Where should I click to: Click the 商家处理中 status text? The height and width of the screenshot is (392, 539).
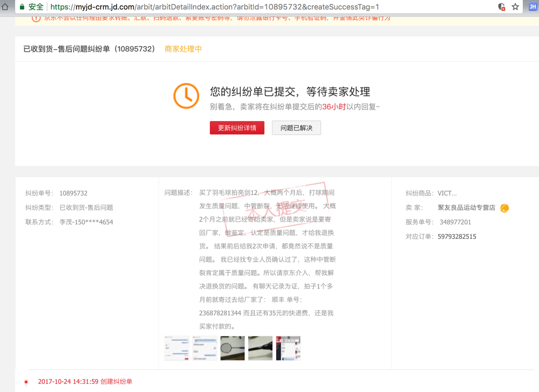coord(183,49)
